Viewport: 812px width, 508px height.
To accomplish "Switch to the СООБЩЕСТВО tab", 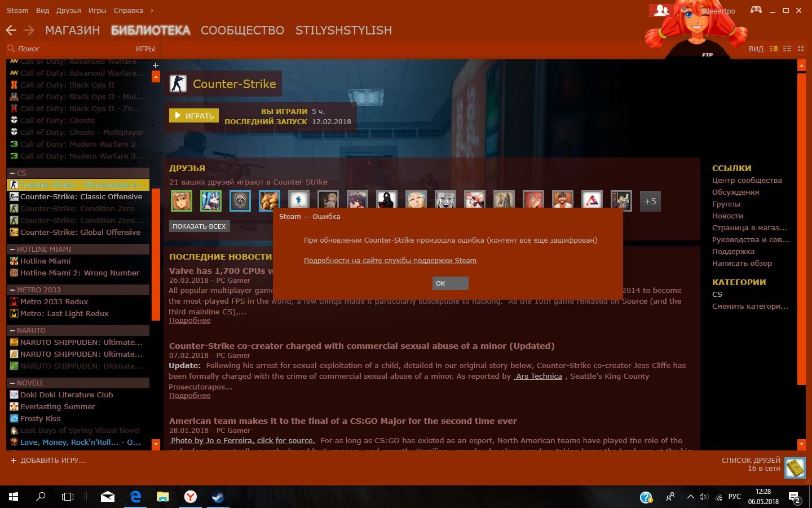I will tap(242, 30).
